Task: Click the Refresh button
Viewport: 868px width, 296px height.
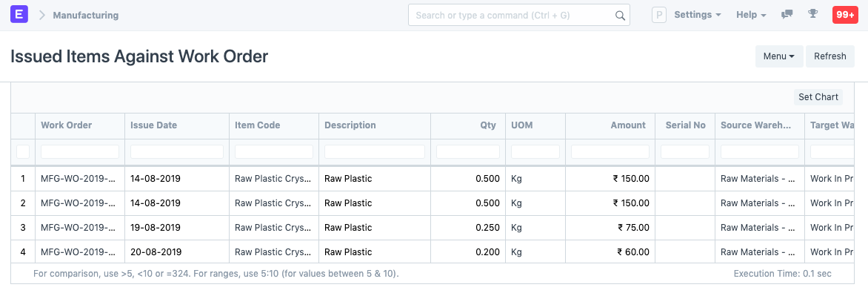Action: (x=829, y=56)
